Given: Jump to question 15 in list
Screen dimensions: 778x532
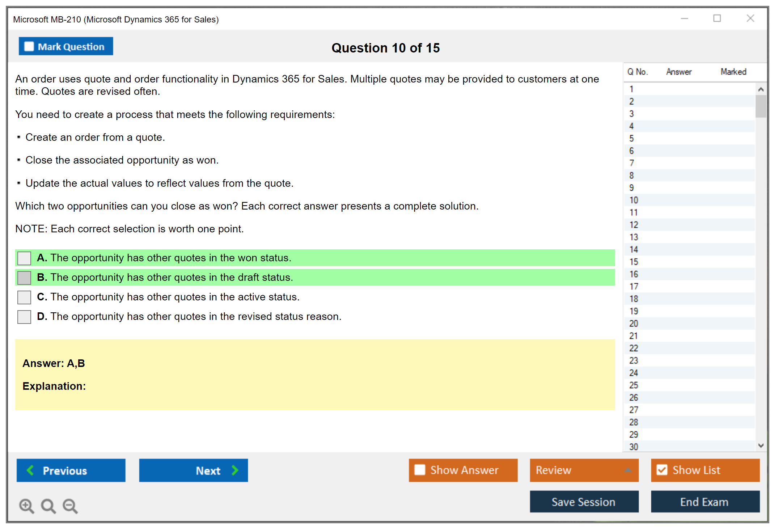Looking at the screenshot, I should 634,262.
